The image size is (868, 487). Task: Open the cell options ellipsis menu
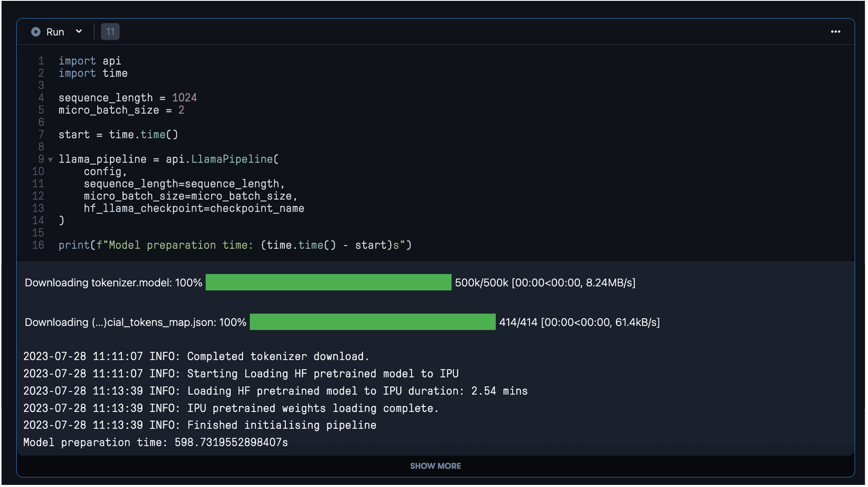coord(835,31)
